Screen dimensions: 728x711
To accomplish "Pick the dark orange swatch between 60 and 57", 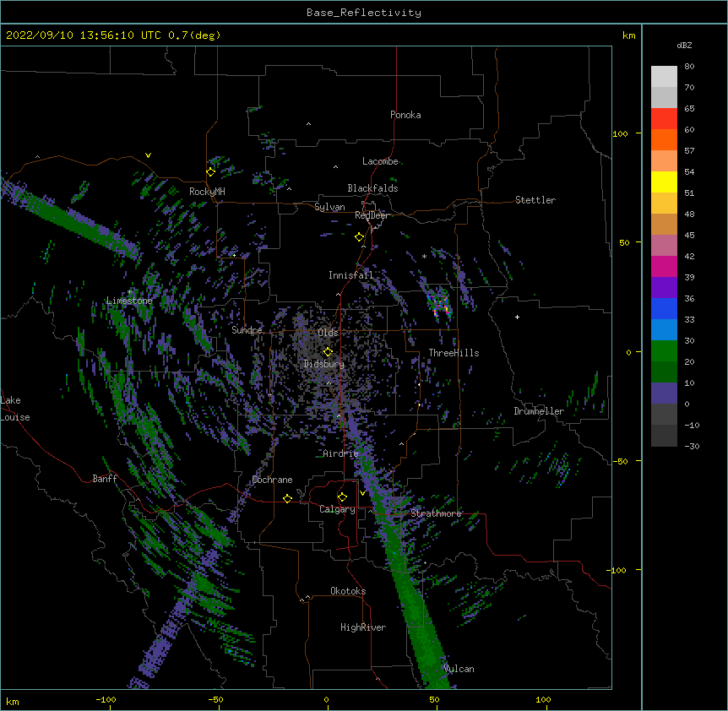I will coord(664,139).
